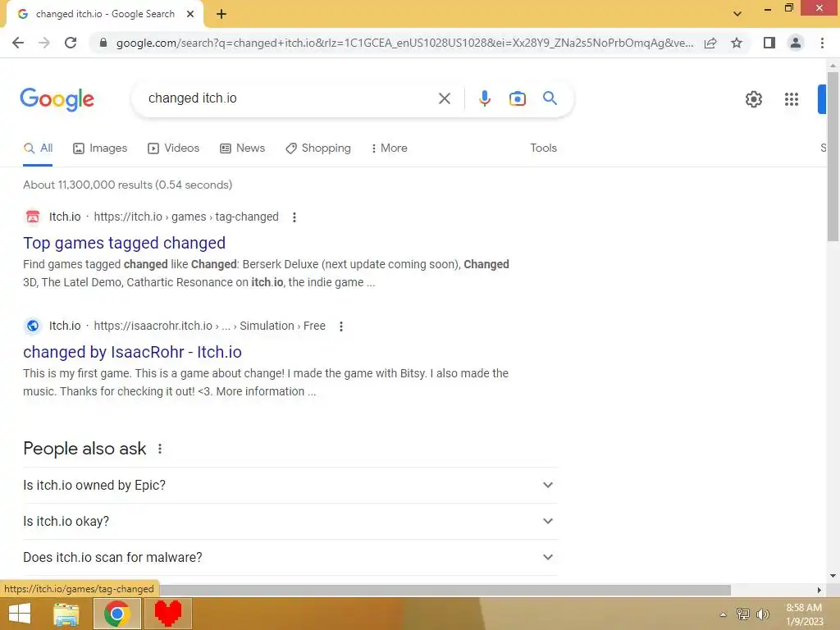The image size is (840, 630).
Task: Open the Chrome side panel icon
Action: click(x=769, y=43)
